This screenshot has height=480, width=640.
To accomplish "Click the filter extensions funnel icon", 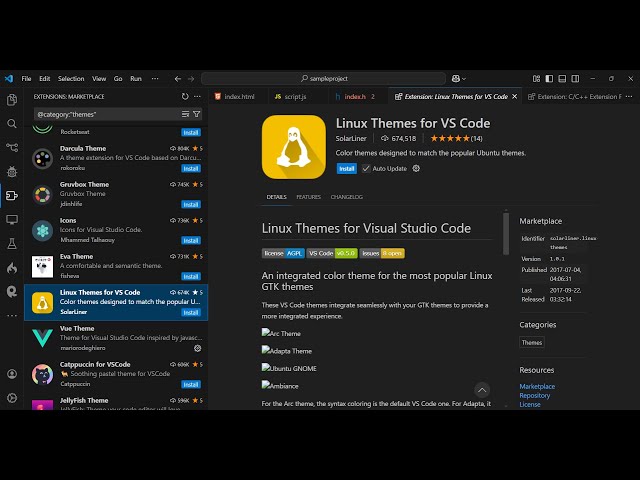I will pos(197,114).
